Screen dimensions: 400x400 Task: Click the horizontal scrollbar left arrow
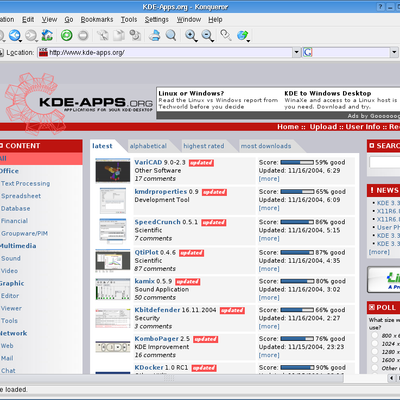coord(391,378)
